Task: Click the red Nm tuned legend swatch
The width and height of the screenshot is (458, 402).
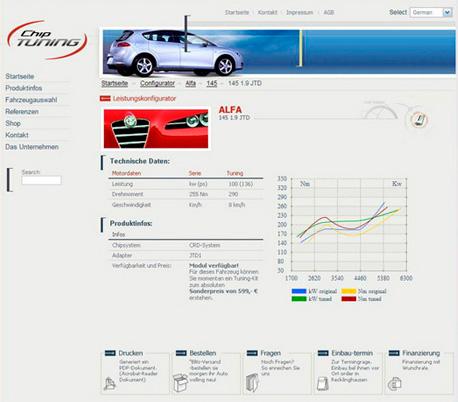Action: (x=349, y=299)
